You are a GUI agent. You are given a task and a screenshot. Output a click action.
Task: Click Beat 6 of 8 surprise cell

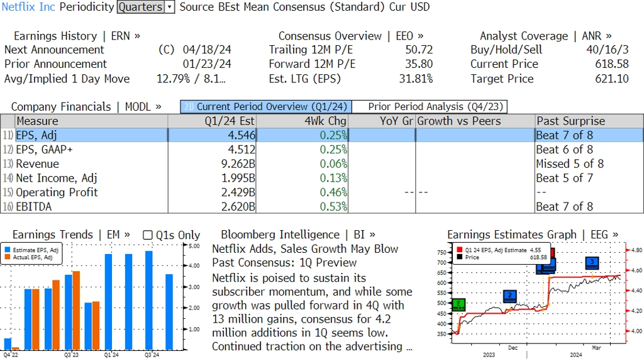click(x=564, y=150)
